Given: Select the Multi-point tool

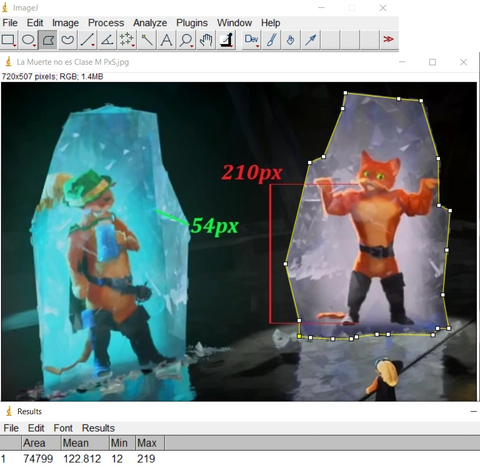Looking at the screenshot, I should pos(127,40).
